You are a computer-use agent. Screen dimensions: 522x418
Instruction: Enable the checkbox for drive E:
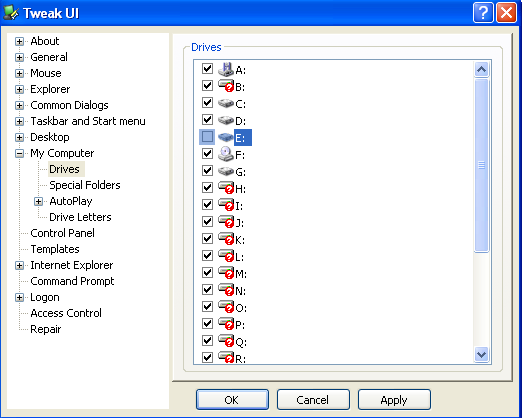(207, 137)
